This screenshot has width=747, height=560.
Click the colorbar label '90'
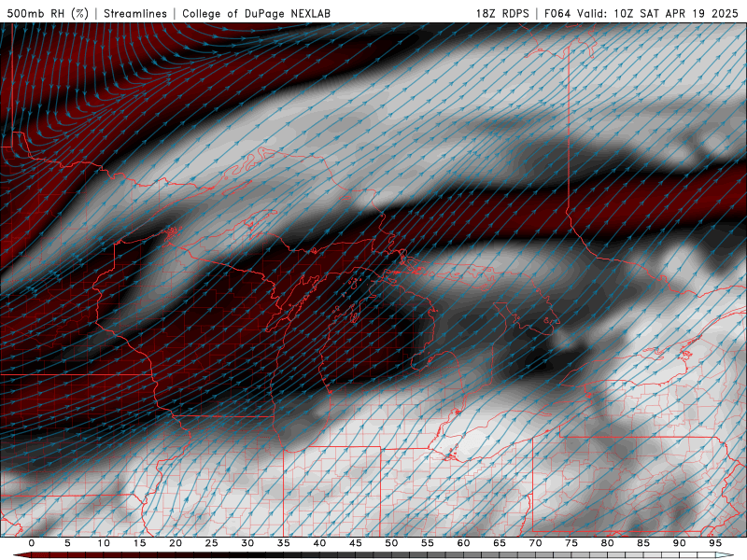tap(679, 543)
